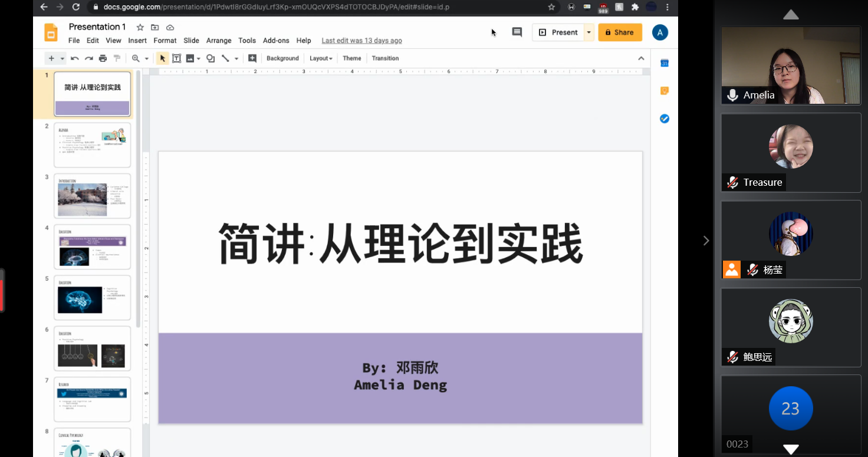
Task: Click the Redo arrow in toolbar
Action: pos(89,58)
